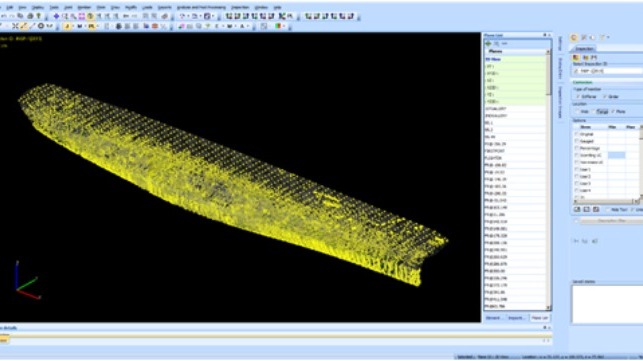Click the green-red color legend toolbar icon
Viewport: 643px width, 361px height.
click(x=278, y=26)
